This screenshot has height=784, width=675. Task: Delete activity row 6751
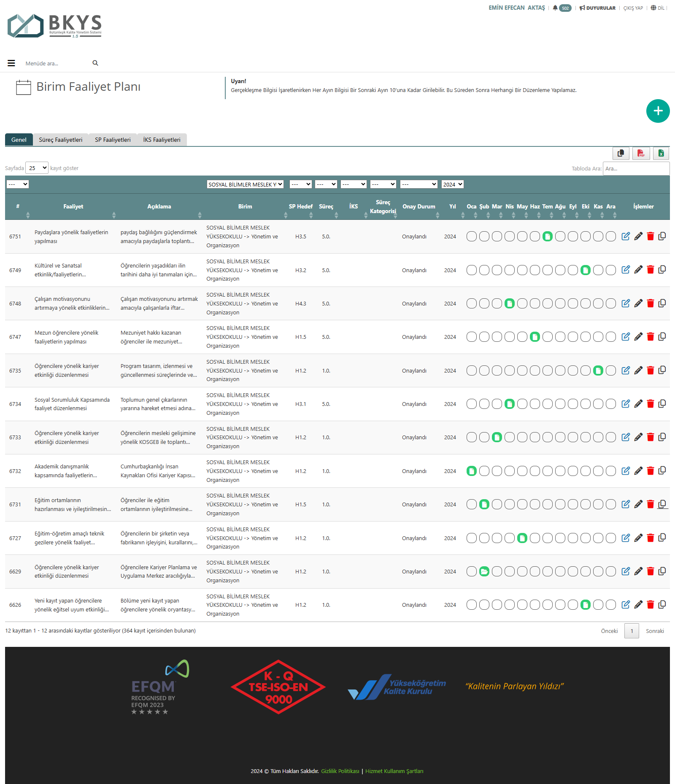tap(651, 236)
